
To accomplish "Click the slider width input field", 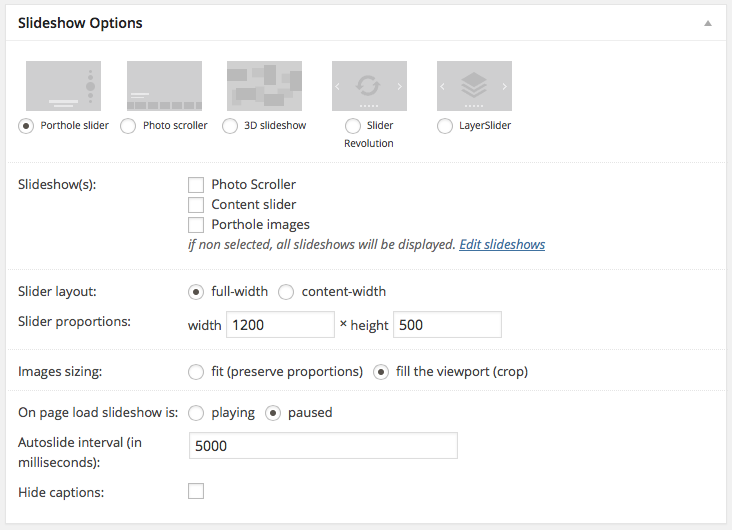I will [x=280, y=325].
